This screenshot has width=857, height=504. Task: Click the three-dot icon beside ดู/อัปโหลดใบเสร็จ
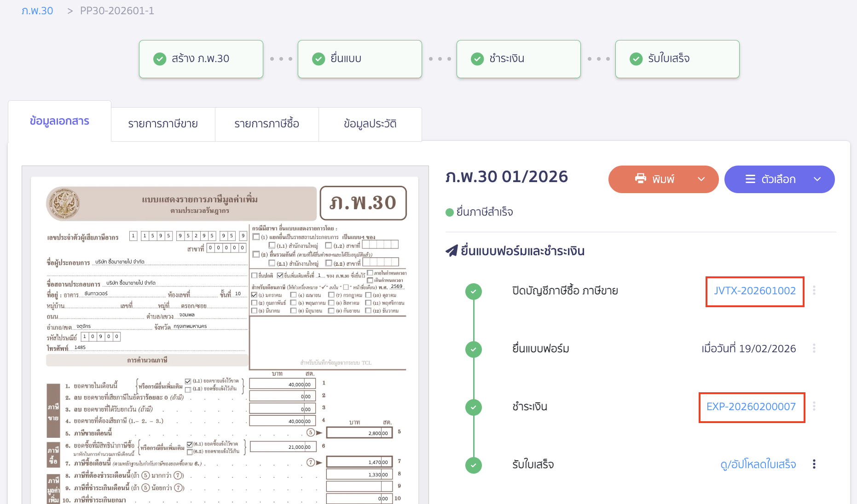(814, 464)
